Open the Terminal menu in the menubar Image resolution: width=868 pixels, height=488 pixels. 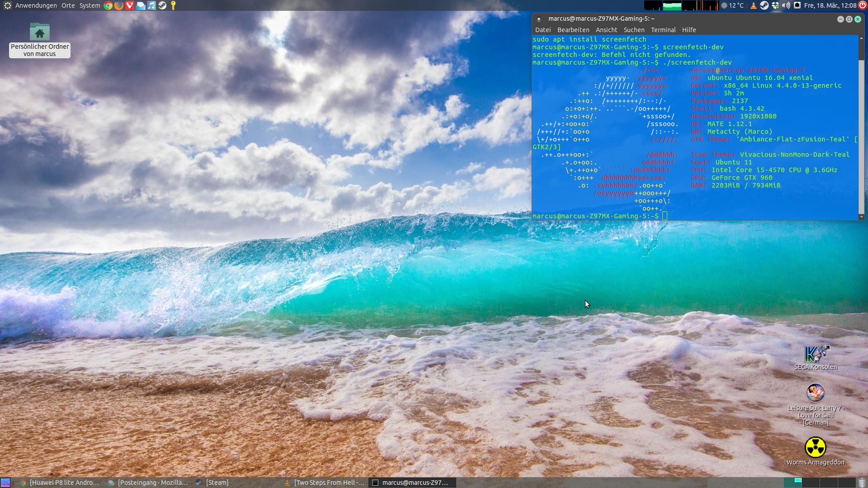click(x=663, y=30)
